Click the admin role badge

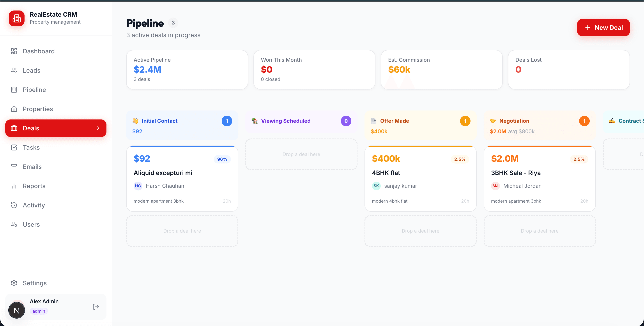(39, 311)
